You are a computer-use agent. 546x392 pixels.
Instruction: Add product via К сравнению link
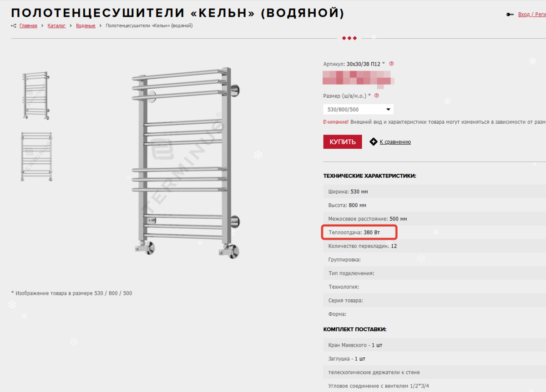pos(395,142)
